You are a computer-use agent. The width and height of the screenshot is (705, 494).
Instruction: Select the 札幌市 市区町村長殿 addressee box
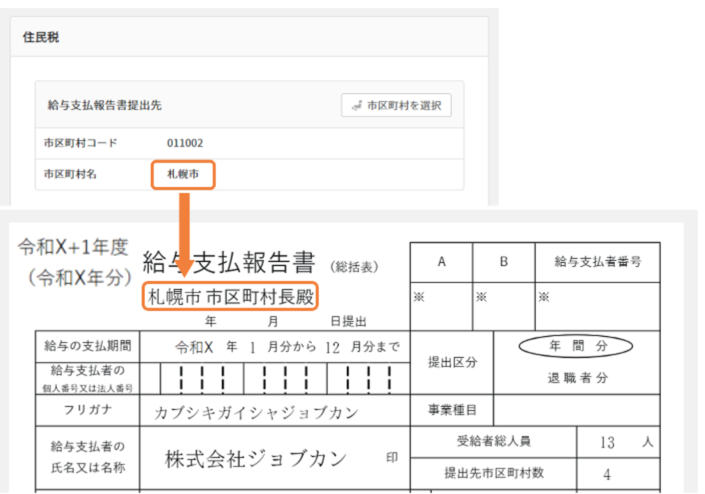click(x=229, y=297)
